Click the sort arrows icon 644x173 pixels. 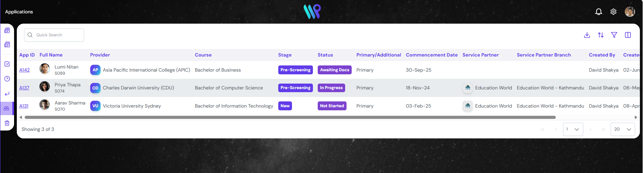tap(601, 35)
